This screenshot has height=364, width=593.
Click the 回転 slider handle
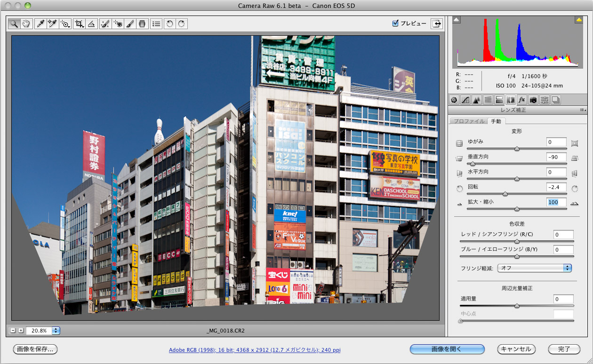click(x=505, y=194)
